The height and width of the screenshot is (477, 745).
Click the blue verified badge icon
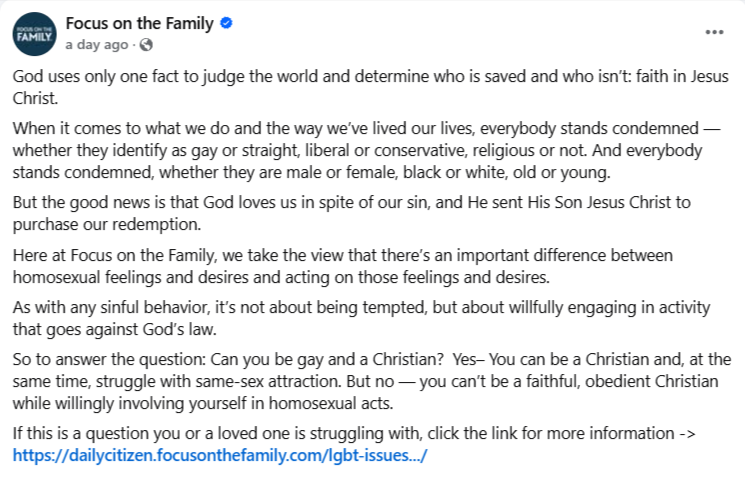click(227, 23)
